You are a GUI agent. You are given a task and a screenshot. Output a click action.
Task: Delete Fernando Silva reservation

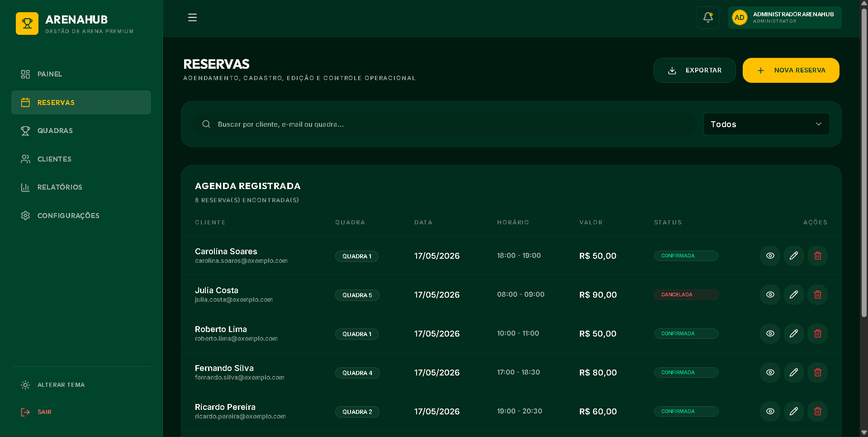pyautogui.click(x=817, y=372)
